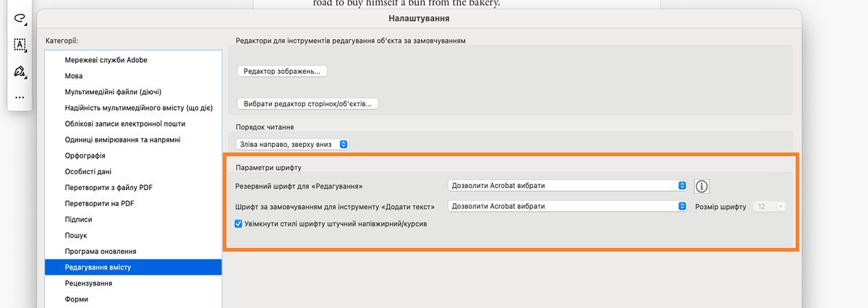This screenshot has height=308, width=868.
Task: Open the default Add Text font dropdown
Action: pyautogui.click(x=568, y=207)
